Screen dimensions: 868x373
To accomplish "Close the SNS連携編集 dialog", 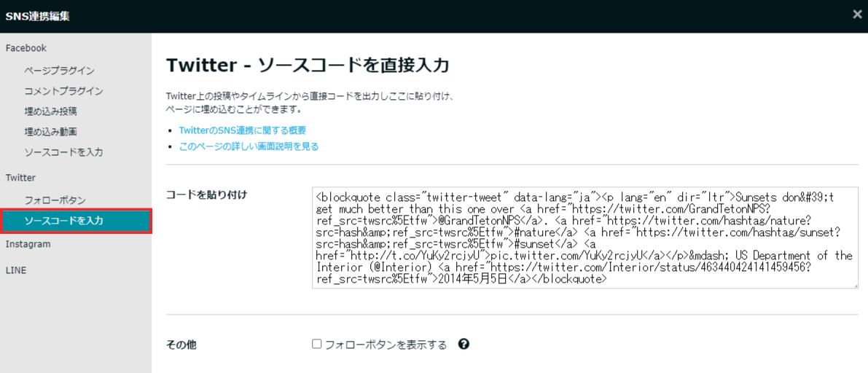I will (x=857, y=15).
